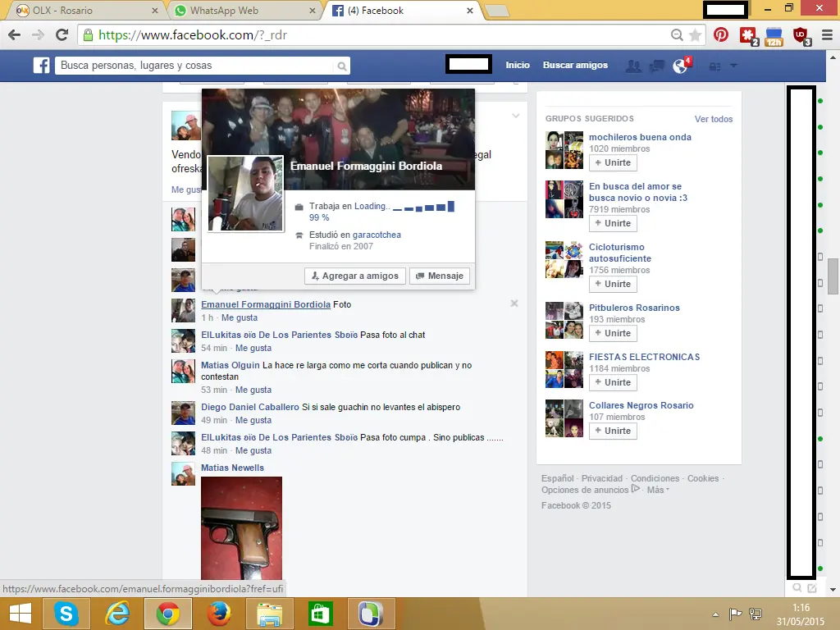
Task: Click the Pinterest extension icon
Action: click(x=721, y=34)
